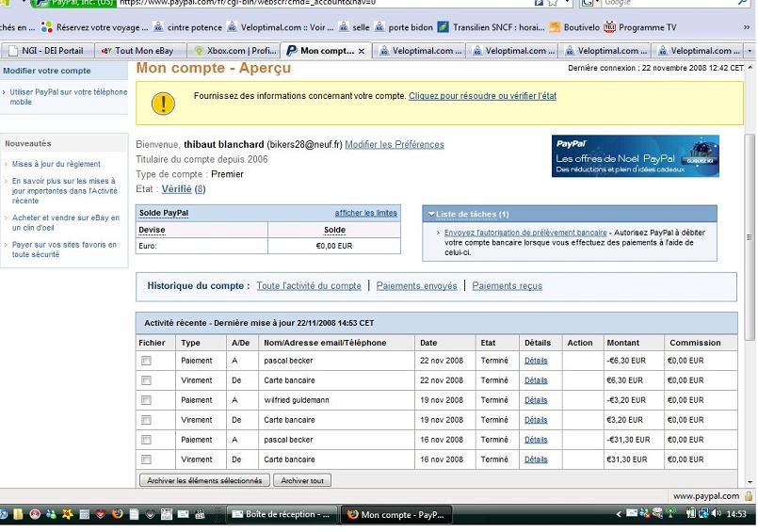The height and width of the screenshot is (532, 758).
Task: Collapse the Liste de tâches panel
Action: [431, 215]
